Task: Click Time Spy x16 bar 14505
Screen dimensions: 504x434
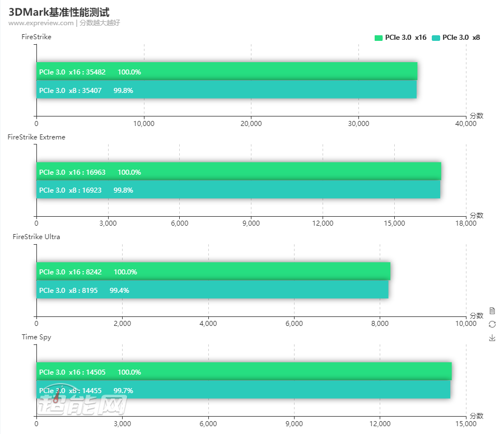Action: point(244,372)
